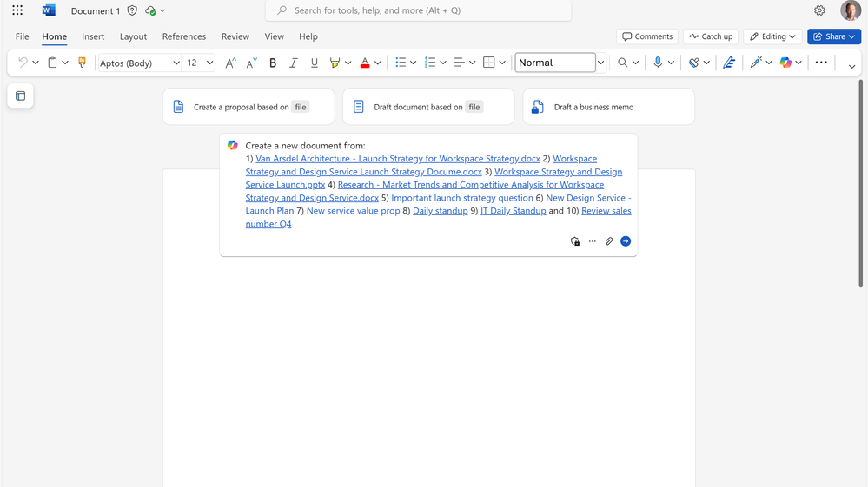Toggle bold formatting
Viewport: 868px width, 487px height.
tap(272, 63)
